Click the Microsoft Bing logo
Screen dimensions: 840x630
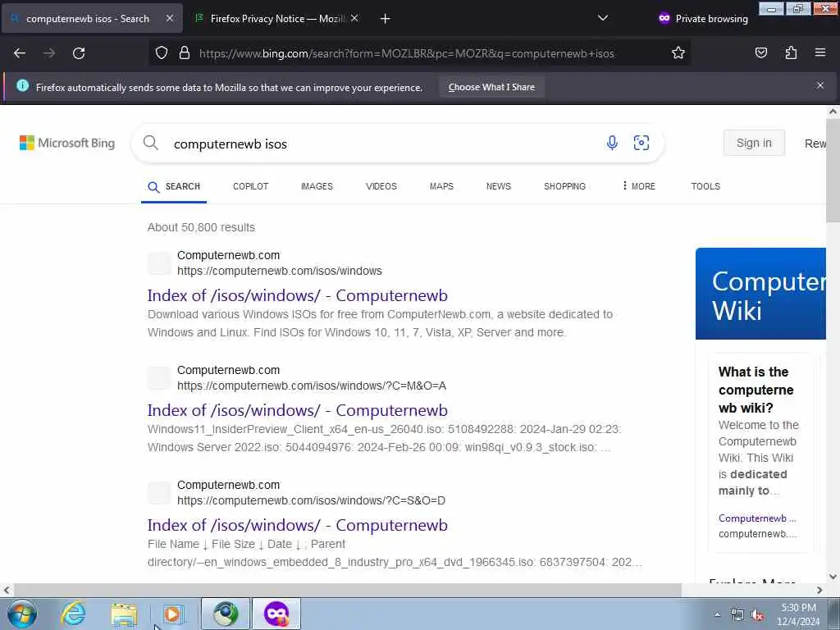[67, 143]
